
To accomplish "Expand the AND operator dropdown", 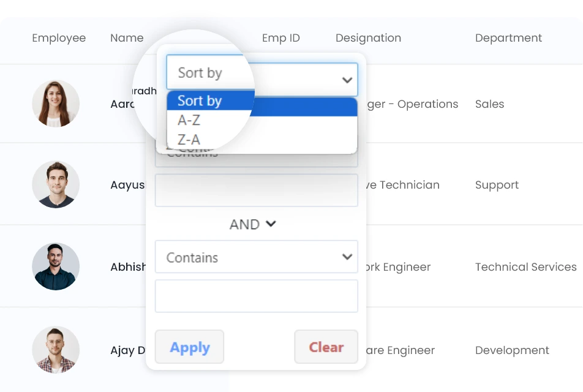I will click(x=252, y=224).
